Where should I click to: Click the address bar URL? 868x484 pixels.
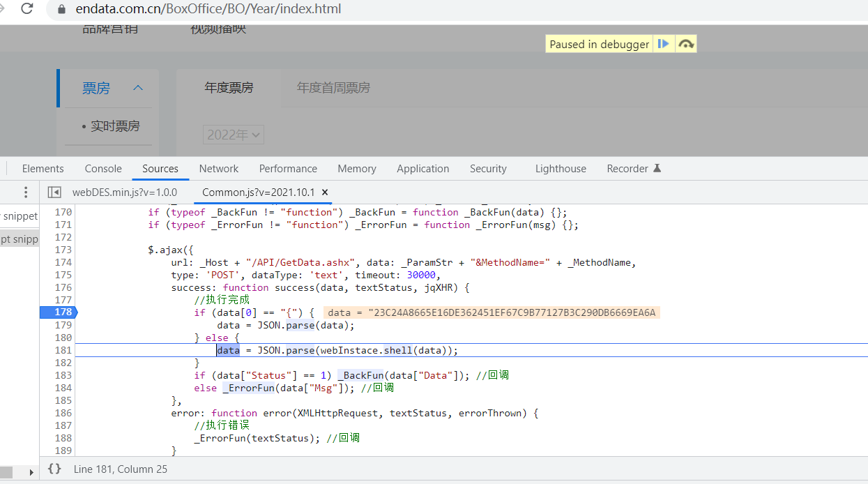(x=208, y=10)
